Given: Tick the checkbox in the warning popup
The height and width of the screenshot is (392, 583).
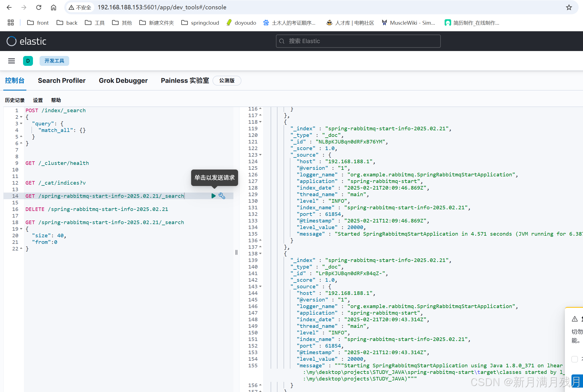Looking at the screenshot, I should point(574,359).
